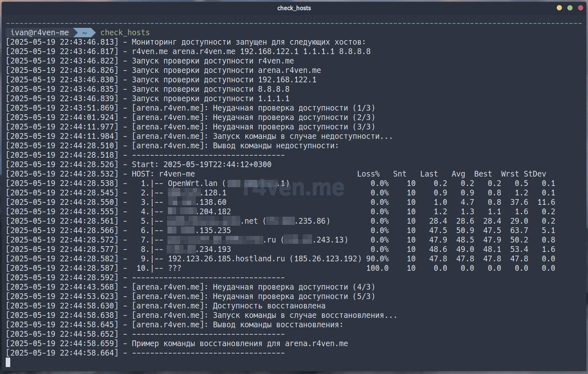
Task: Click the OpenWrt.lan hostname in hop 1
Action: pos(192,183)
